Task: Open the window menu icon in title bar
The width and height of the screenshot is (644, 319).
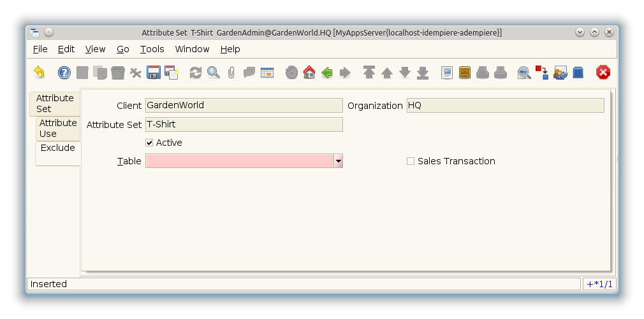Action: click(x=34, y=32)
